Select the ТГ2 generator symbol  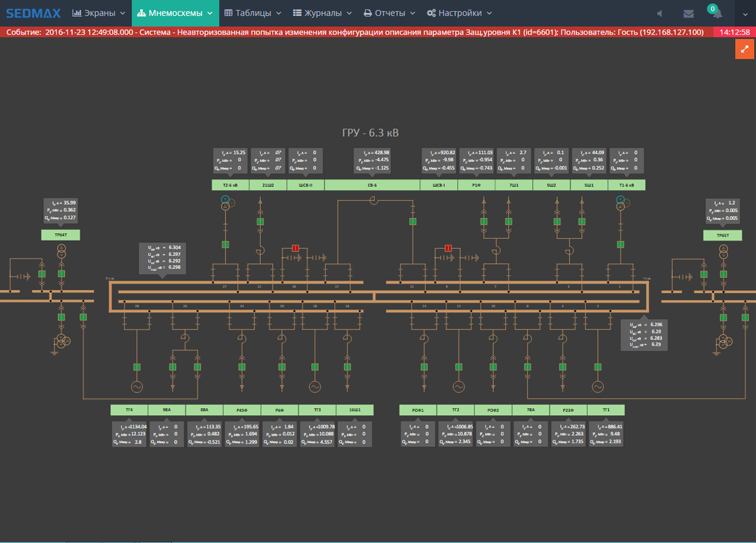click(458, 386)
